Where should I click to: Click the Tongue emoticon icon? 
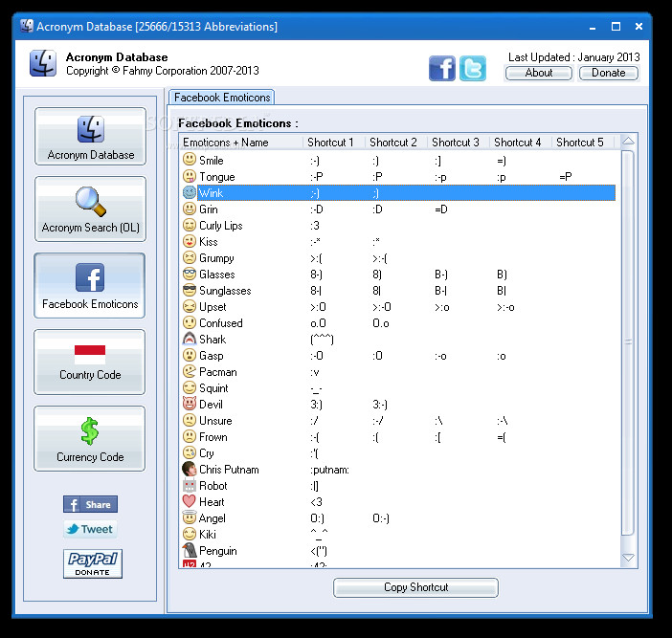pos(190,176)
